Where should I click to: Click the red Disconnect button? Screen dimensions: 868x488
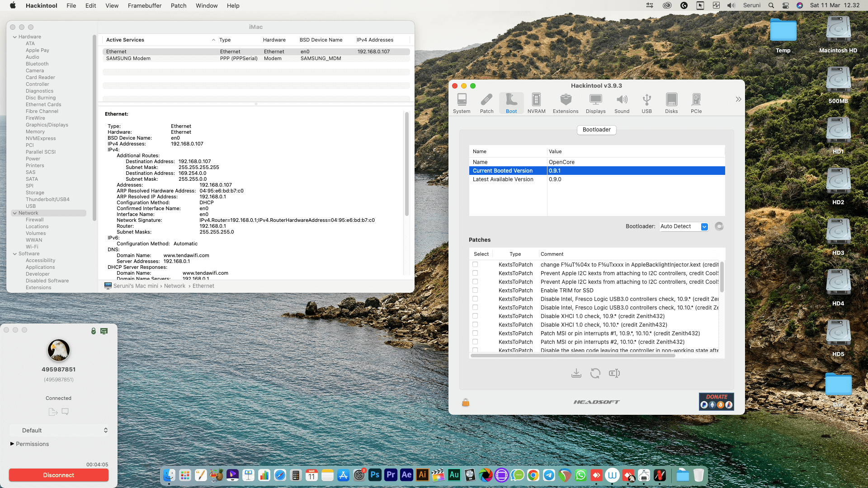click(x=59, y=475)
